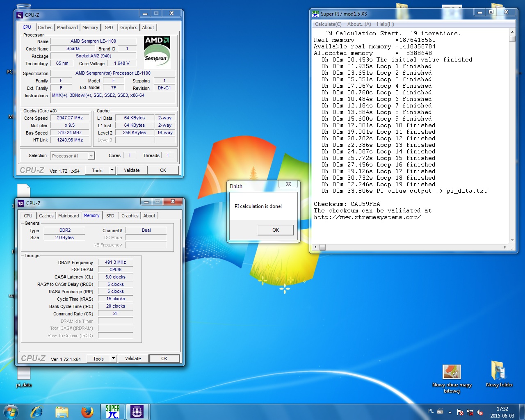Open Mainboard tab in lower CPU-Z window
The height and width of the screenshot is (420, 525).
tap(68, 216)
